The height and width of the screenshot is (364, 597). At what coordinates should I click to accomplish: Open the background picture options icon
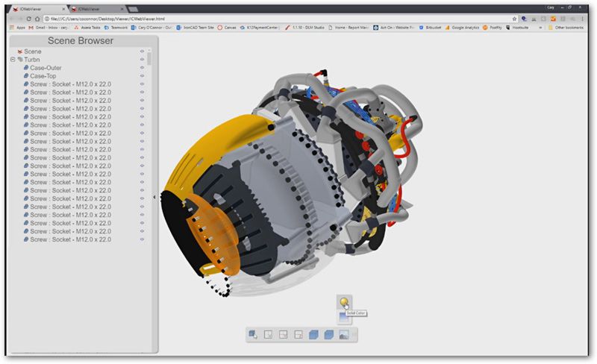(344, 334)
